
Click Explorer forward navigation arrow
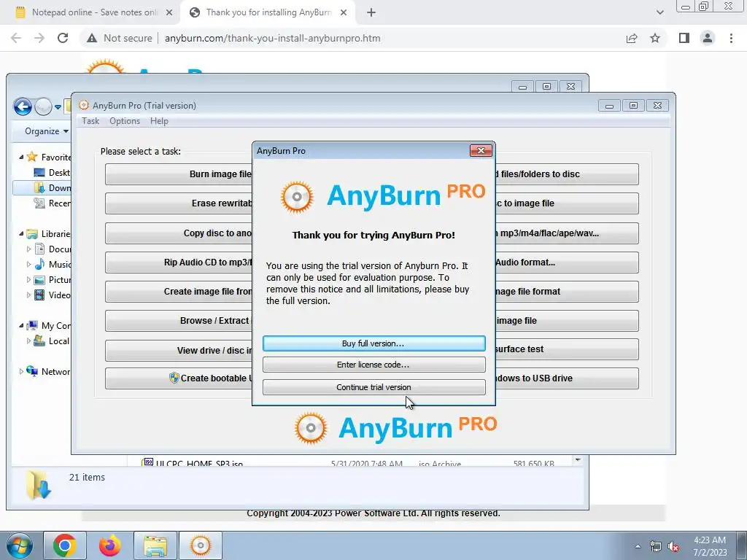tap(43, 106)
